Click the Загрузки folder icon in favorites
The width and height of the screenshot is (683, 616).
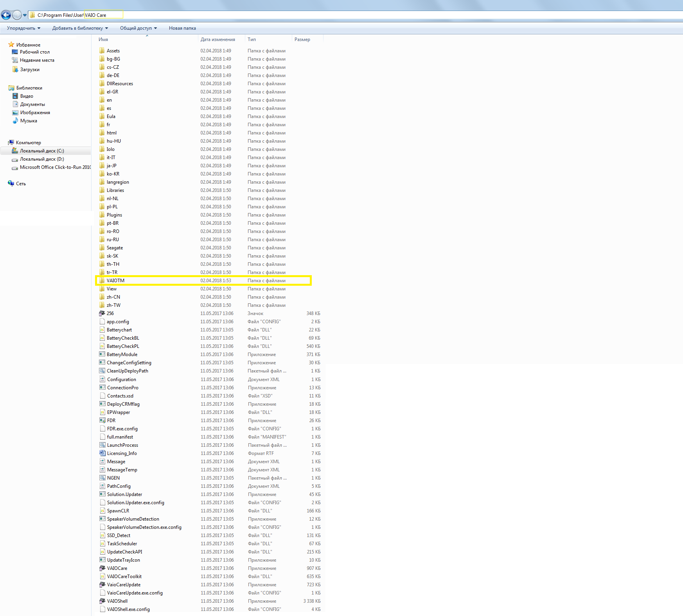(x=15, y=70)
